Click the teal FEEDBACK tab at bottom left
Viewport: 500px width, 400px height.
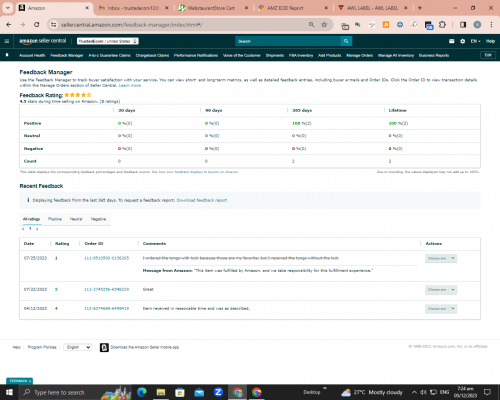pyautogui.click(x=19, y=381)
